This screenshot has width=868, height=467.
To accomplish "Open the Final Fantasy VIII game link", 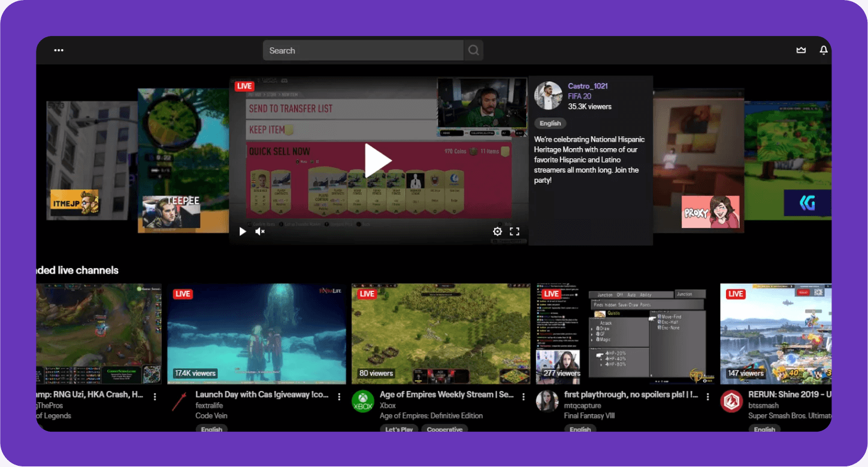I will tap(589, 415).
